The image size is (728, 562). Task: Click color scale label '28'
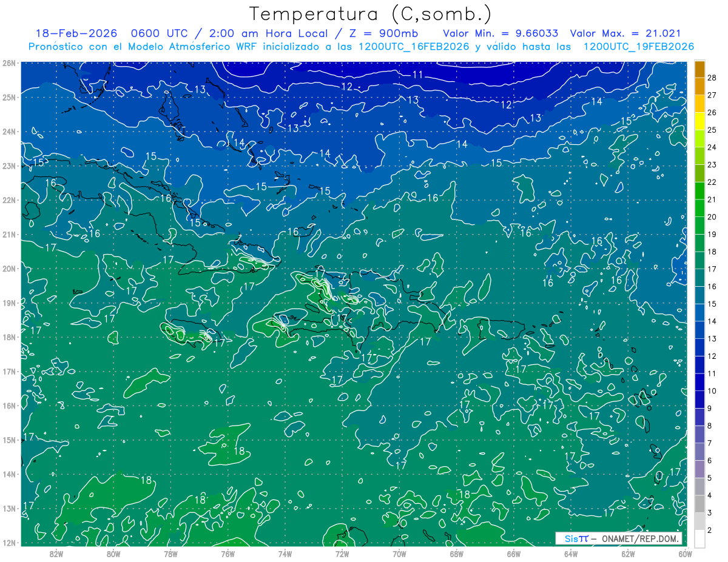tap(712, 78)
